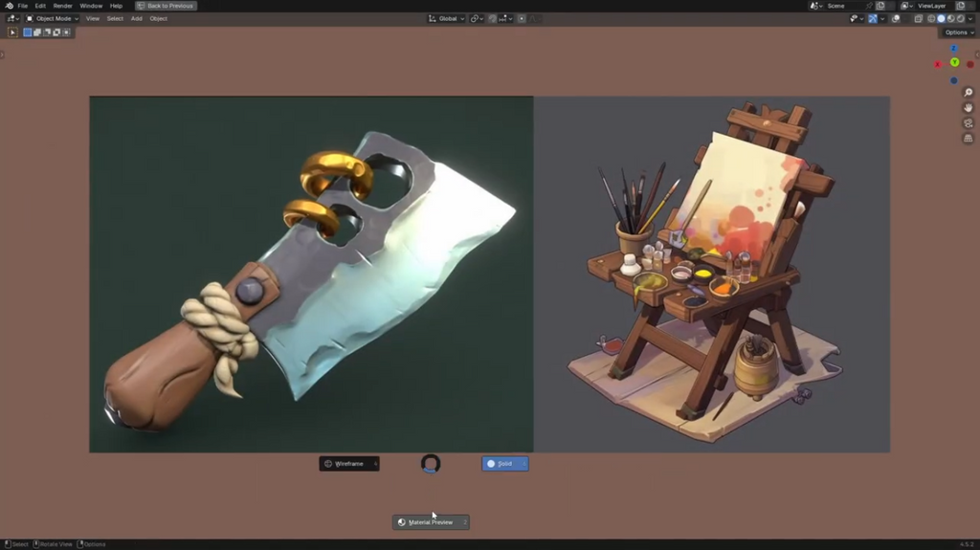Choose Material Preview in the pie menu

coord(431,522)
